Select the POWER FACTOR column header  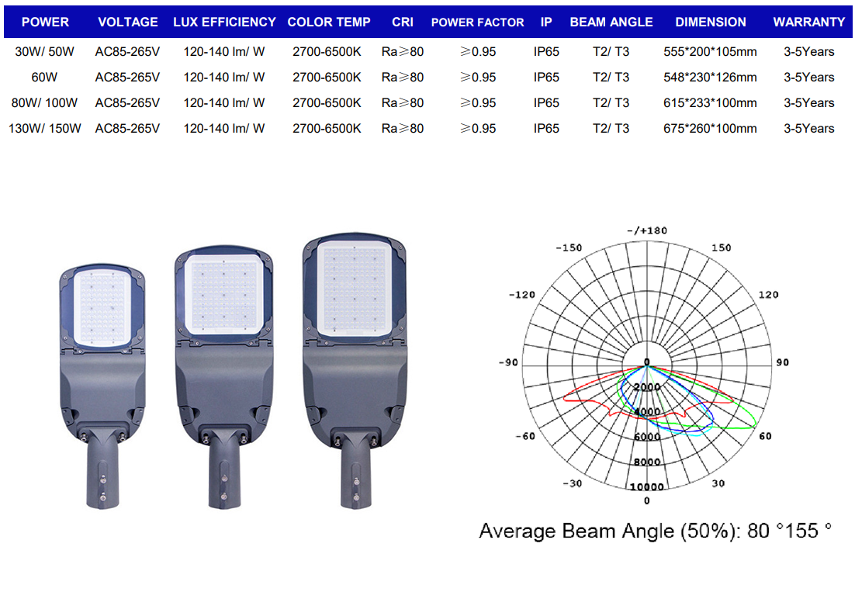(x=477, y=22)
